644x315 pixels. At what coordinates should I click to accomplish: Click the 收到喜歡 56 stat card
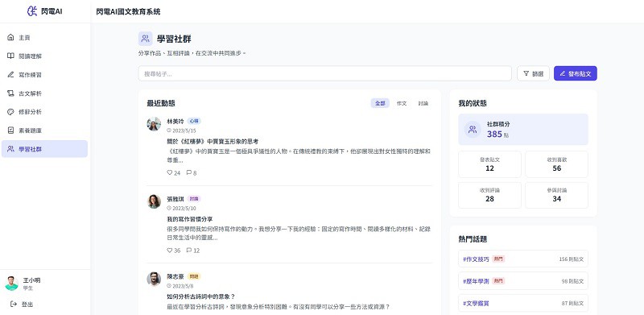[556, 164]
